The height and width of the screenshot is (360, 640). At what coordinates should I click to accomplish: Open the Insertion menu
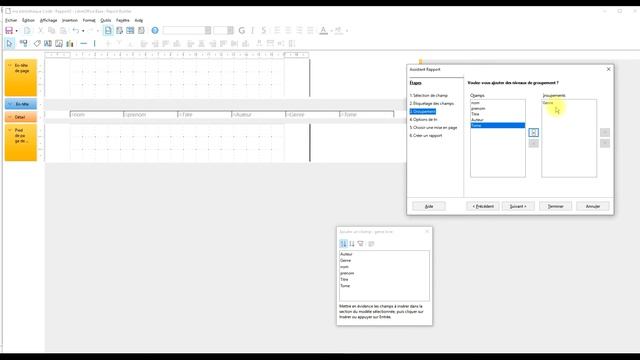pos(70,20)
